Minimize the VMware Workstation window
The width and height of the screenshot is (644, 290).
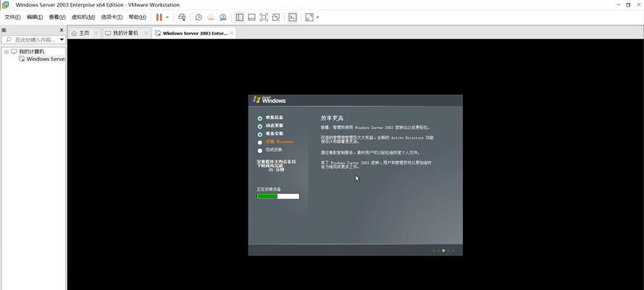pyautogui.click(x=618, y=4)
